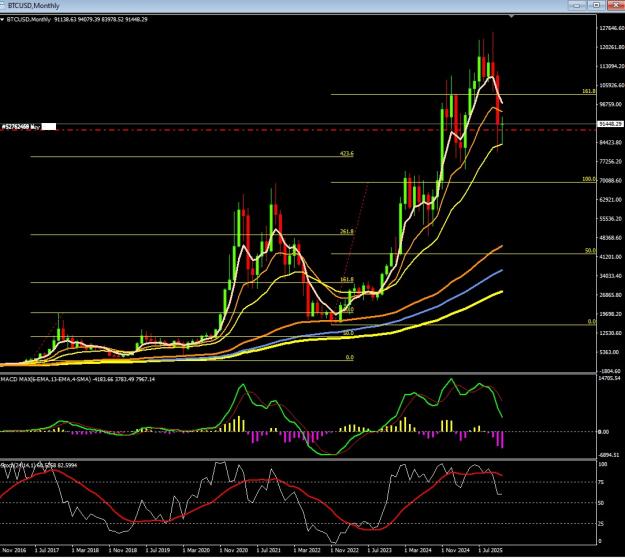Click price scale value 105926.60
This screenshot has height=558, width=625.
611,85
